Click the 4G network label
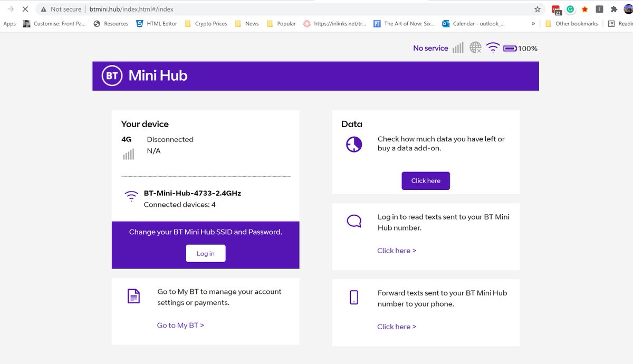Screen dimensions: 633x364 coord(127,139)
